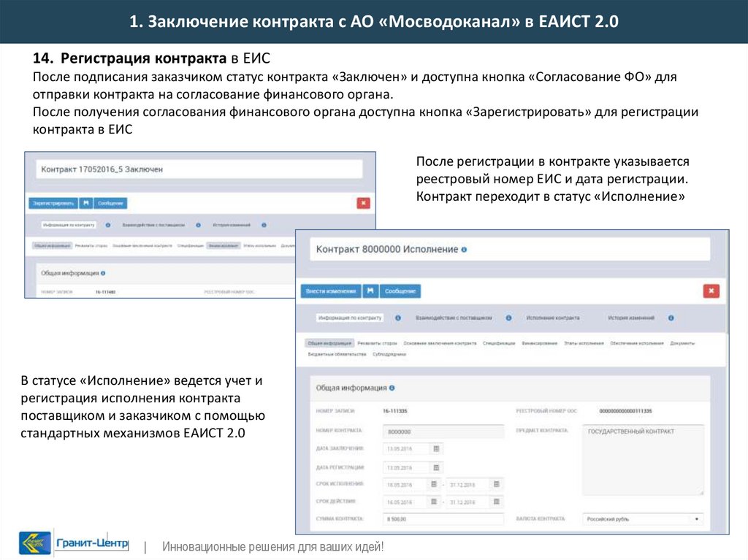This screenshot has width=748, height=560.
Task: Switch to Взаимодействие с поставщиком tab in Заключен window
Action: [153, 225]
